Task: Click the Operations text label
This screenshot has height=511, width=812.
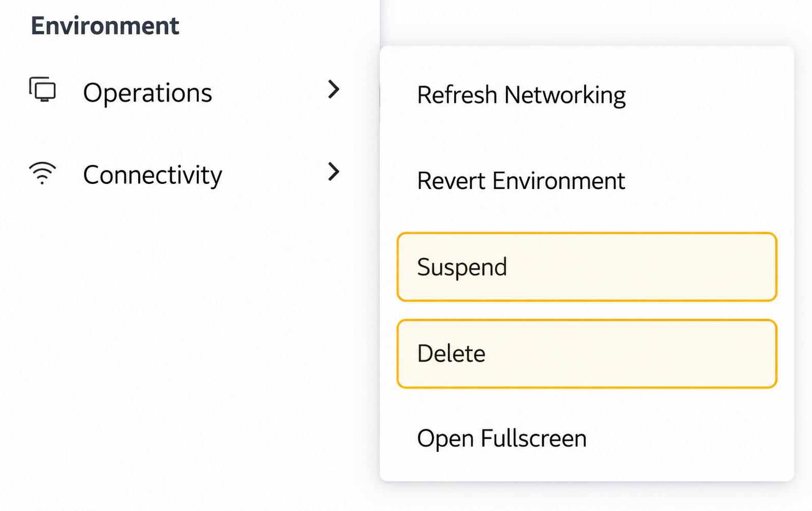Action: tap(147, 93)
